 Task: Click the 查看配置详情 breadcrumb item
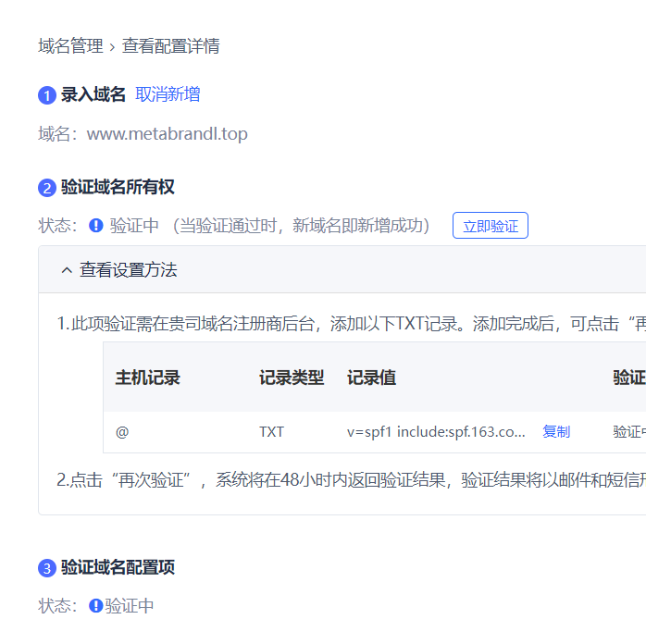pos(170,46)
